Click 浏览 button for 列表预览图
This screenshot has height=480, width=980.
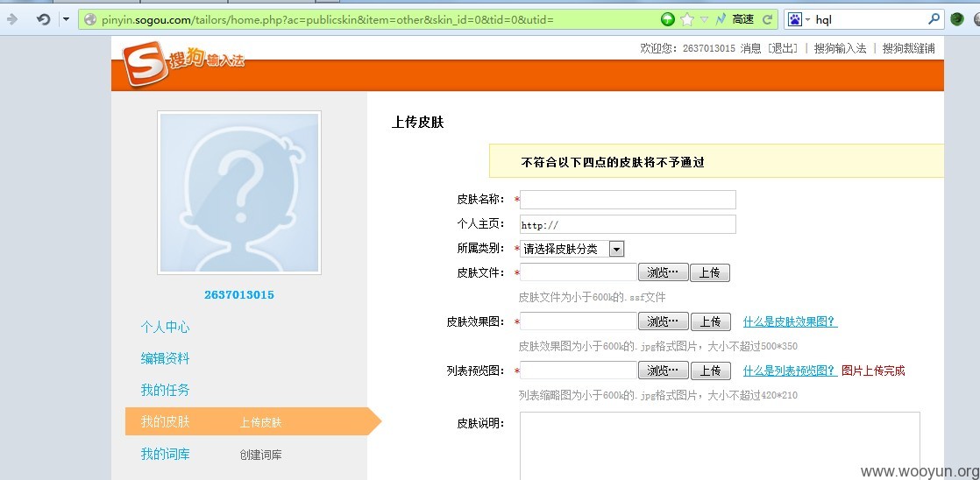coord(664,371)
